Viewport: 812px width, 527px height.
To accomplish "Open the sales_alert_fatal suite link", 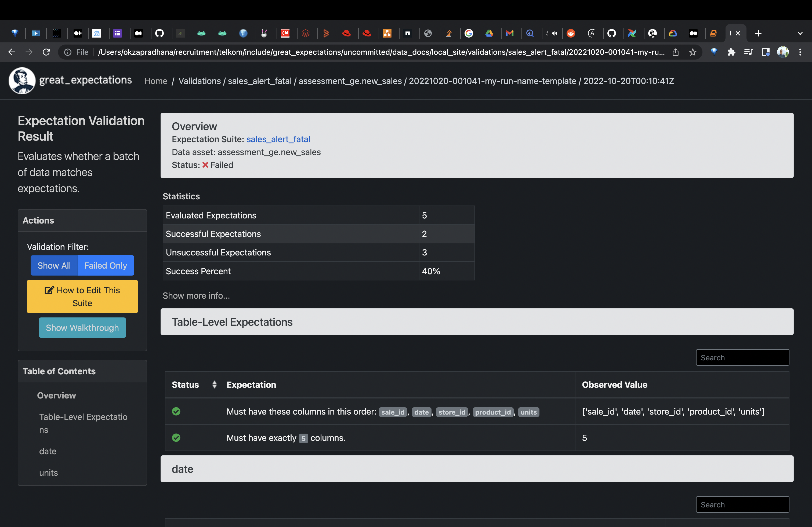I will (278, 139).
